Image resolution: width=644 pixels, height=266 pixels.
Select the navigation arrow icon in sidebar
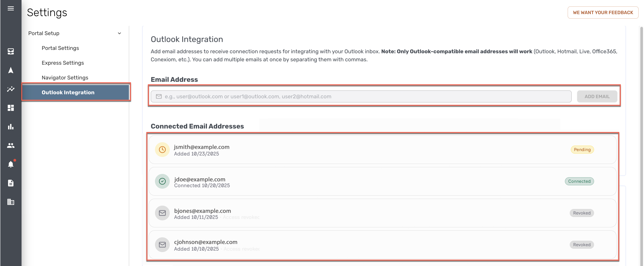11,70
